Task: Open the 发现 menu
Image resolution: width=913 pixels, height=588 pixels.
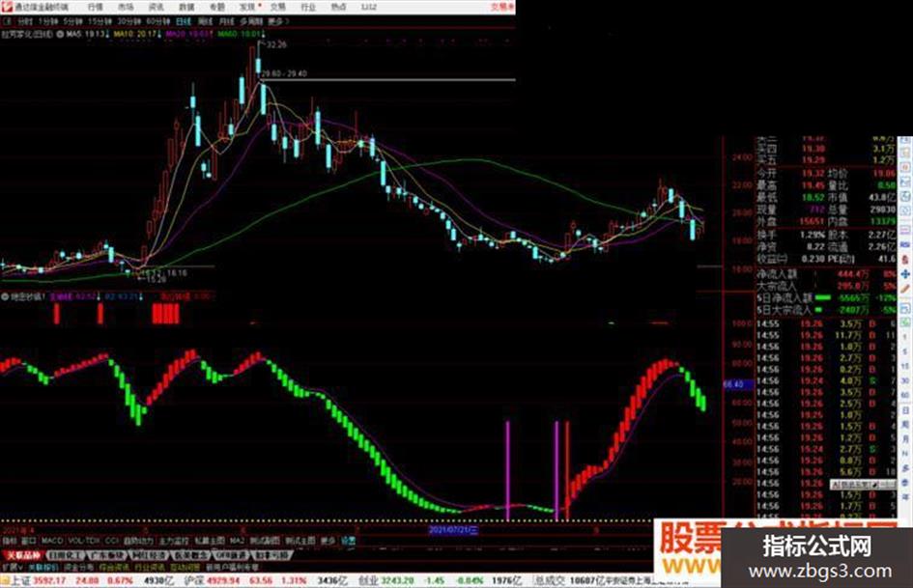Action: 247,7
